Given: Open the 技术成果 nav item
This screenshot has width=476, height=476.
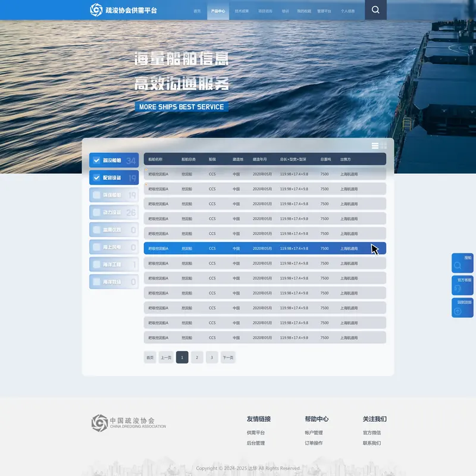Looking at the screenshot, I should click(x=242, y=11).
